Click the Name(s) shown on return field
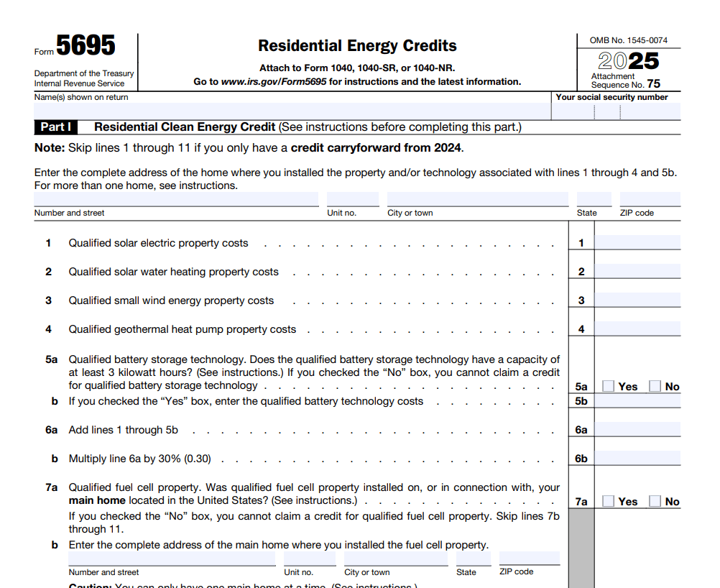Viewport: 720px width, 588px height. click(x=292, y=111)
